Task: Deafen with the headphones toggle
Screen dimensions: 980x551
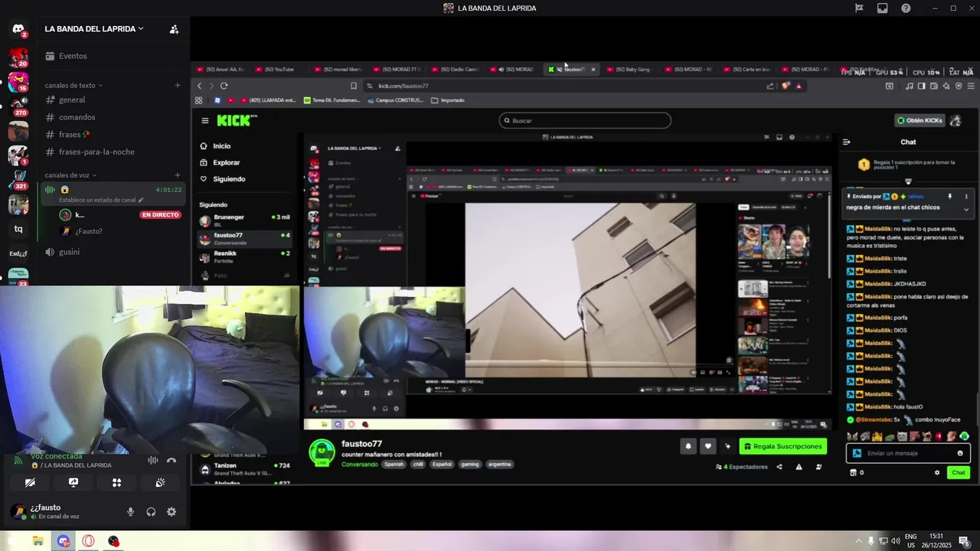Action: (152, 512)
